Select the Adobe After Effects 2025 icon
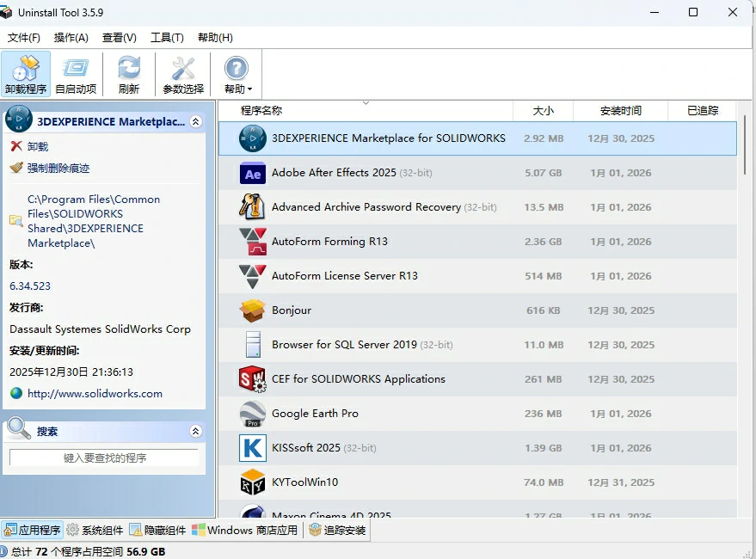 [253, 173]
